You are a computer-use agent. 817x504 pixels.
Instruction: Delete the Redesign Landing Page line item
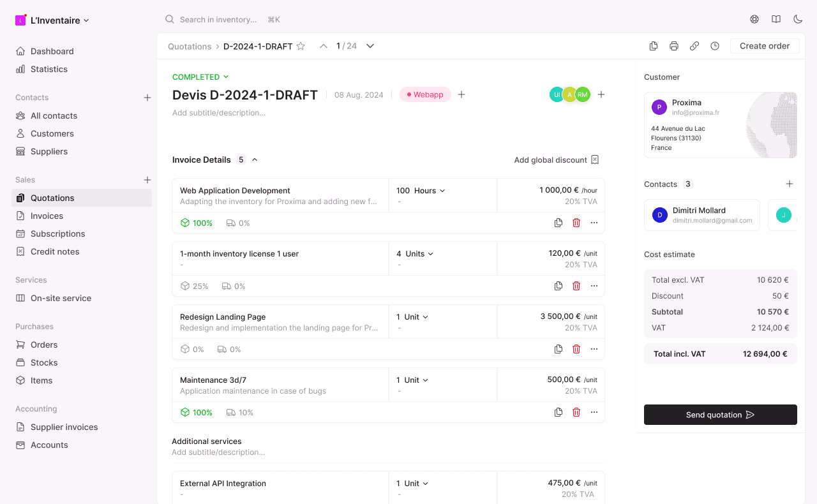pos(576,349)
